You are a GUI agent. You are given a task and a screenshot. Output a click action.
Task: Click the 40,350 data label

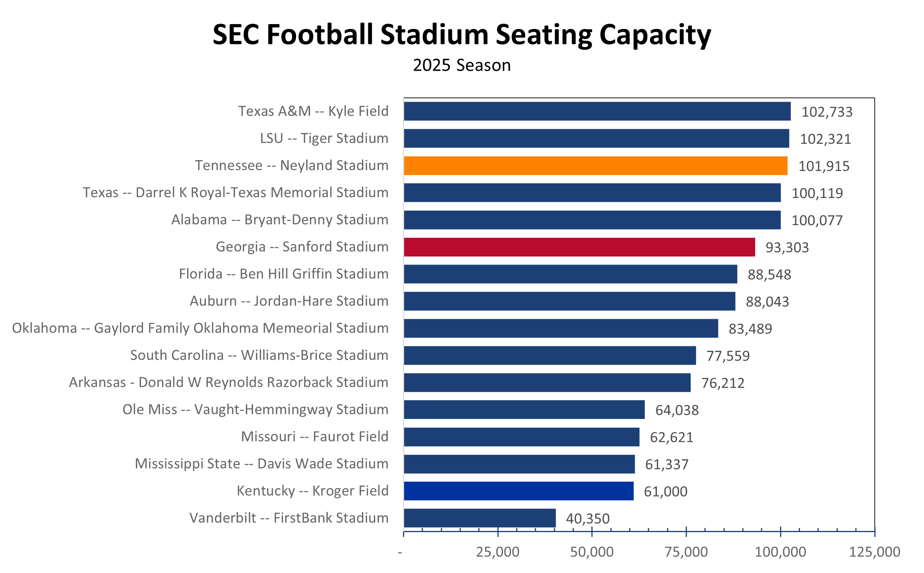tap(587, 519)
